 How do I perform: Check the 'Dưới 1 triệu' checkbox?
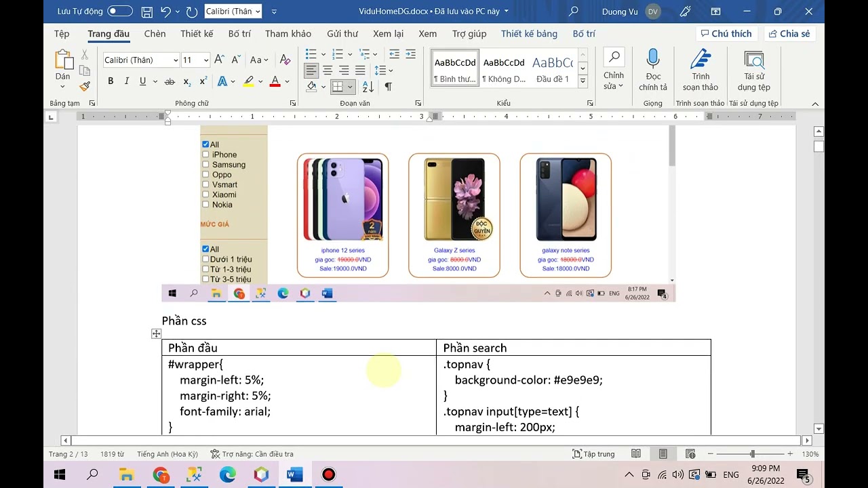pyautogui.click(x=205, y=259)
